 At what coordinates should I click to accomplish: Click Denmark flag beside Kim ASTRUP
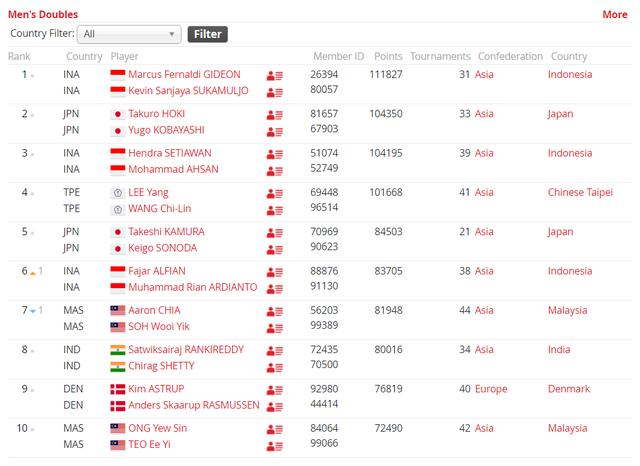(118, 389)
